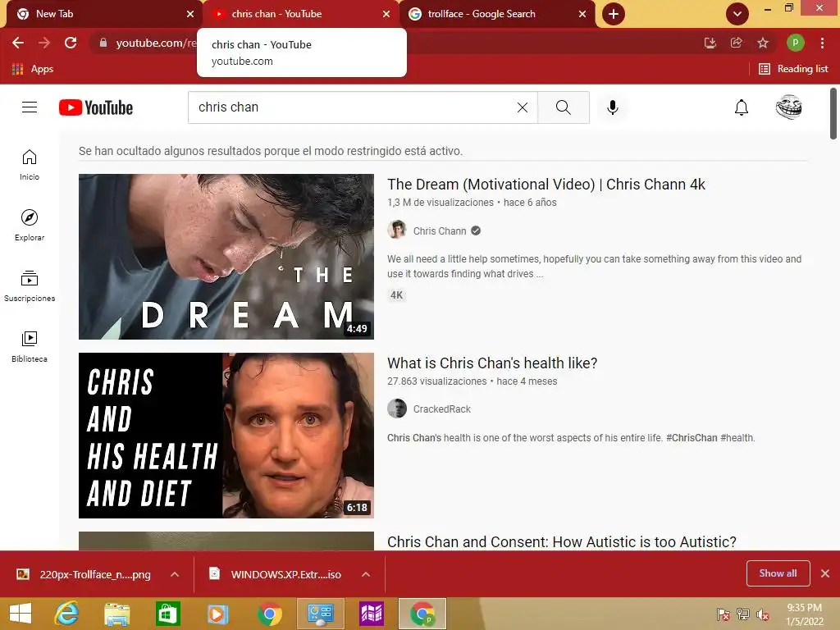Open Biblioteca in the sidebar
The height and width of the screenshot is (630, 840).
click(x=30, y=347)
